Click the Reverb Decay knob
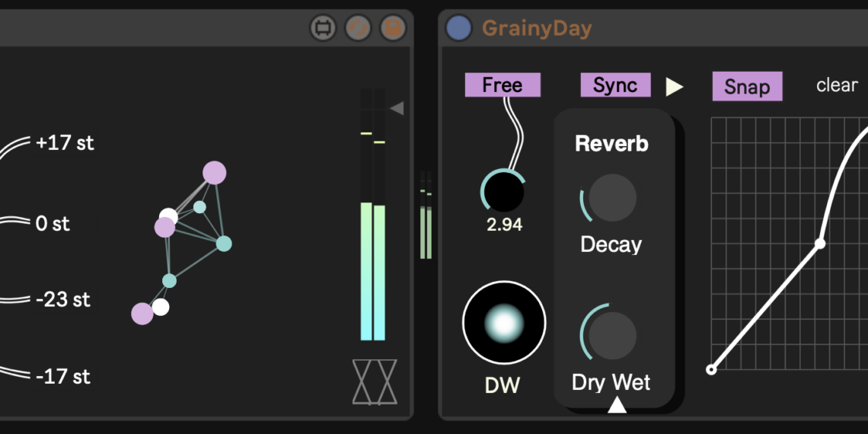The height and width of the screenshot is (434, 868). tap(612, 198)
